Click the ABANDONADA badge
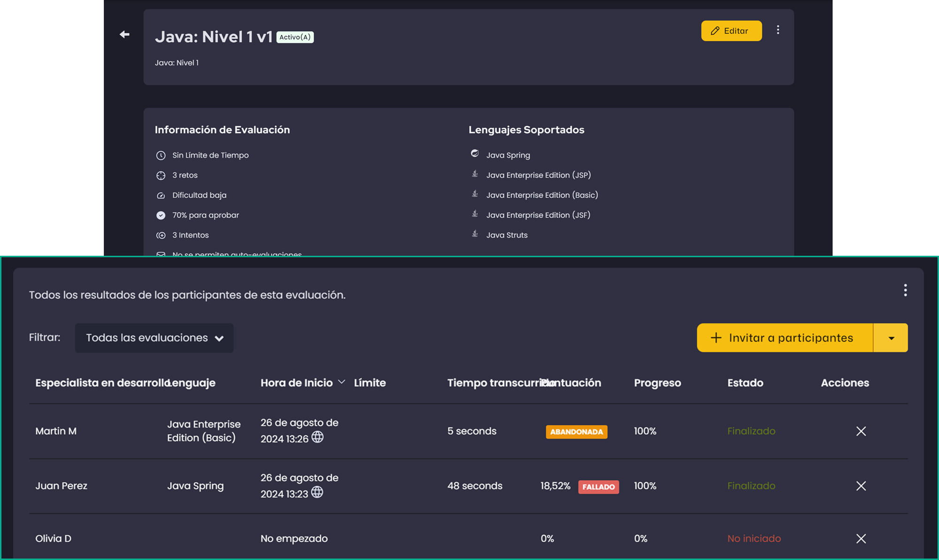Screen dimensions: 939x560 click(x=577, y=432)
